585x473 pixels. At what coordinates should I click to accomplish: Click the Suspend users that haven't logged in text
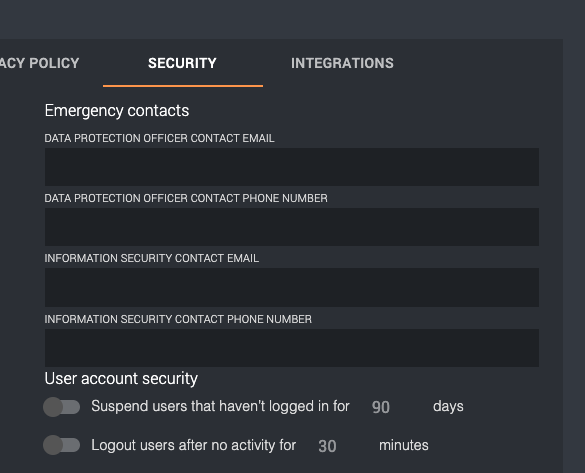click(220, 406)
